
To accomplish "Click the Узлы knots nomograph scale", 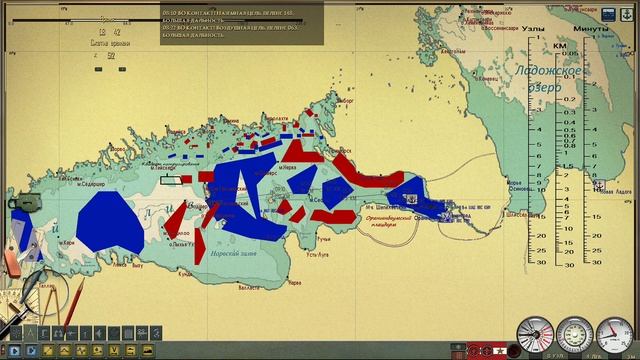I will tap(534, 149).
